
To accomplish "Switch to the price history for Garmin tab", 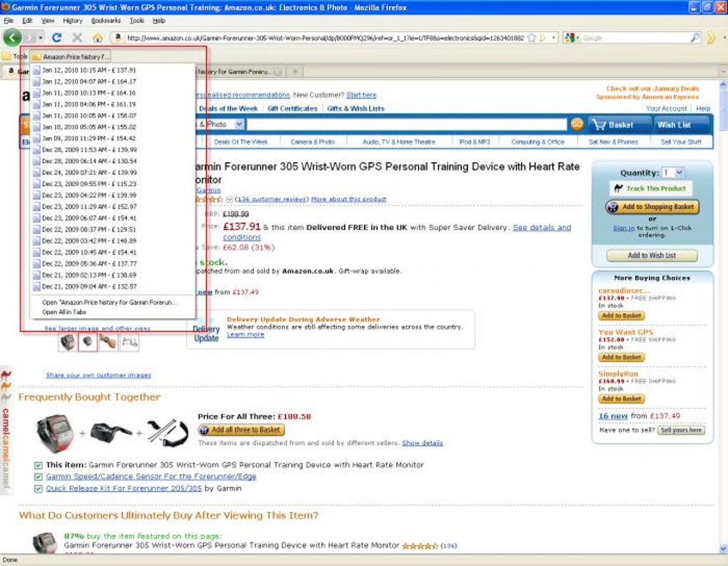I will (239, 72).
